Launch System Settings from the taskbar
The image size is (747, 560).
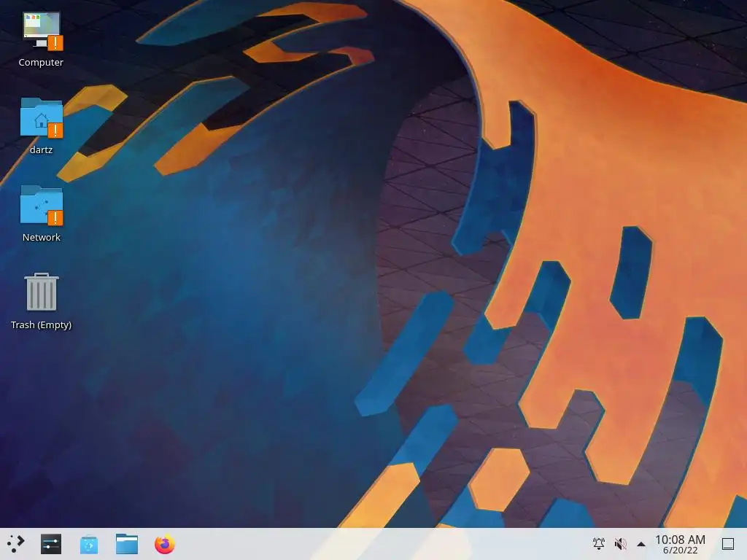(x=51, y=544)
